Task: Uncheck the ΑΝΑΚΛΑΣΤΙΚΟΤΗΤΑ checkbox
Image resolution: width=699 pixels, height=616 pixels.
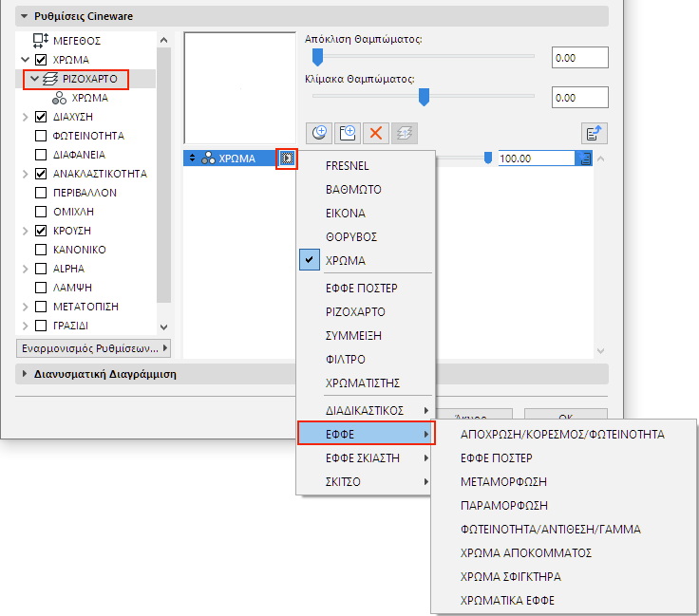Action: 41,174
